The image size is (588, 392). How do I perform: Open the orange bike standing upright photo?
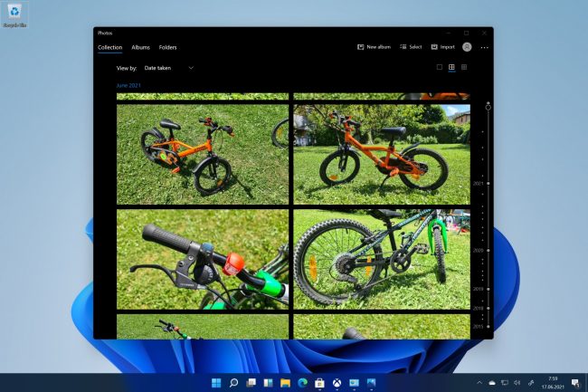pos(382,154)
